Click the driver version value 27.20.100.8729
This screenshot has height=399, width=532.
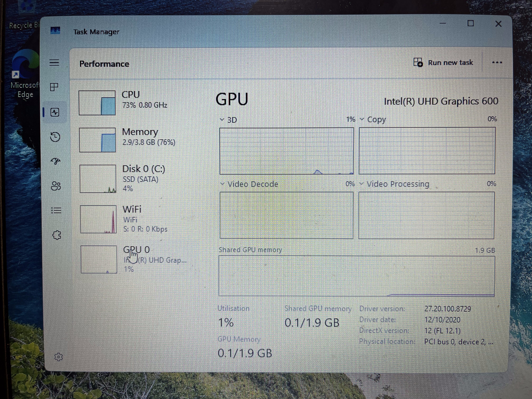447,309
